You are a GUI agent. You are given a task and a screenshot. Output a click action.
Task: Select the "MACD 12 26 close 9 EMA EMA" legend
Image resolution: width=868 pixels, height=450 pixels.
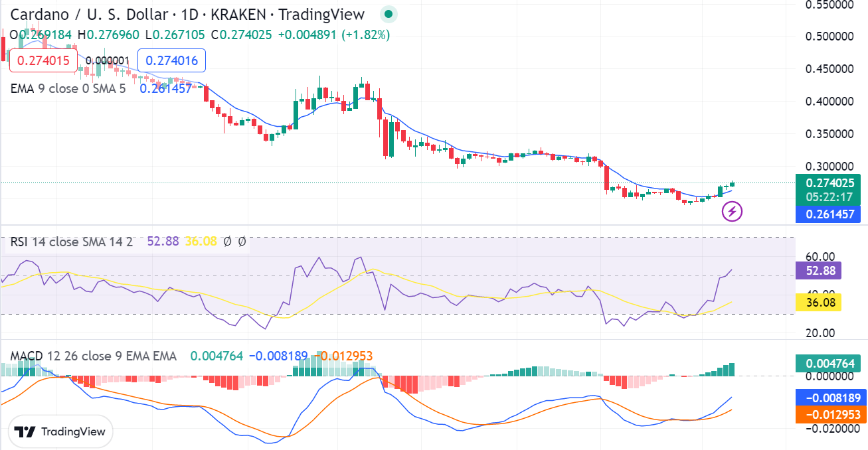[x=94, y=356]
